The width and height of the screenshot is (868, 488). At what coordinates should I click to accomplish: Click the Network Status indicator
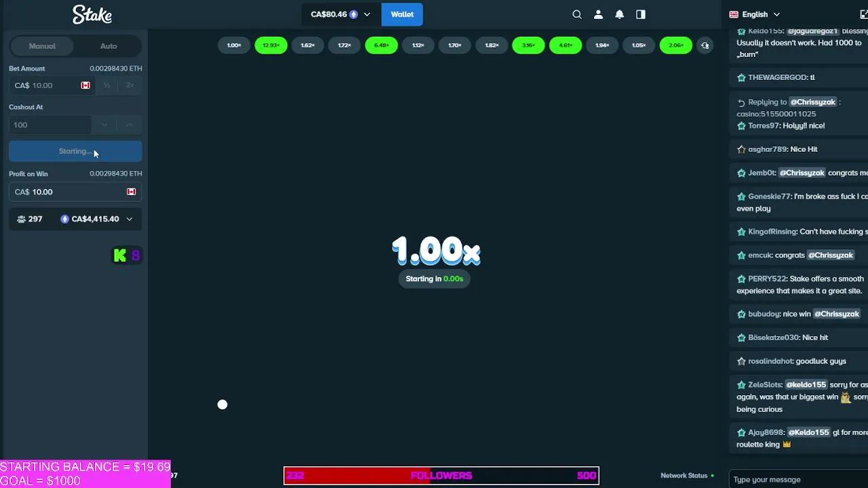(x=687, y=476)
